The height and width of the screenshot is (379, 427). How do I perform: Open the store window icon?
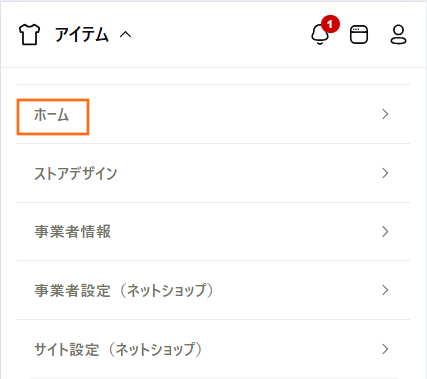coord(359,35)
